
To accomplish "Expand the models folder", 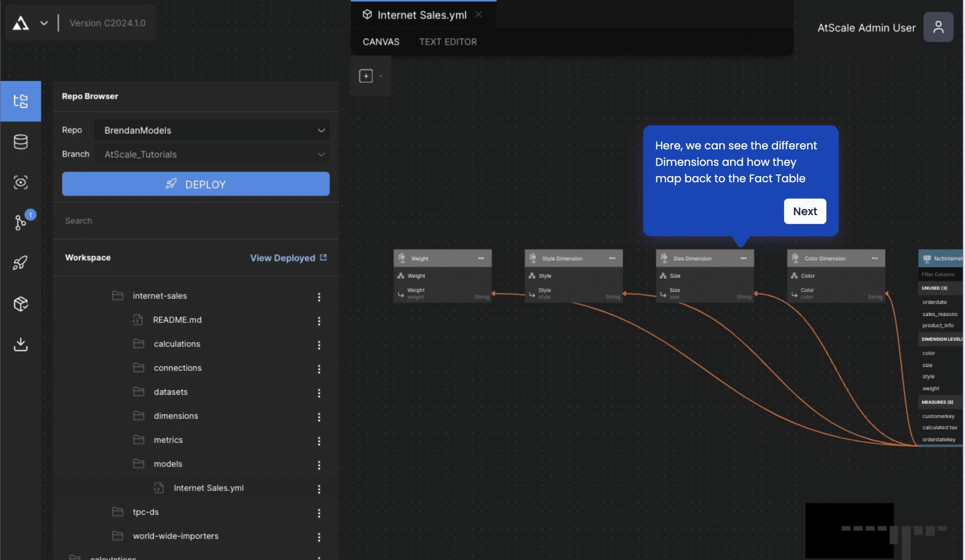I will pos(168,464).
